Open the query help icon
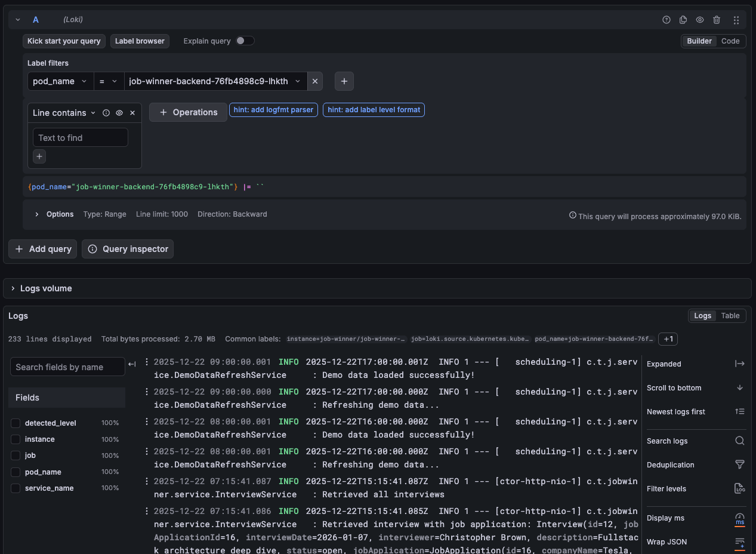The width and height of the screenshot is (756, 554). [666, 19]
